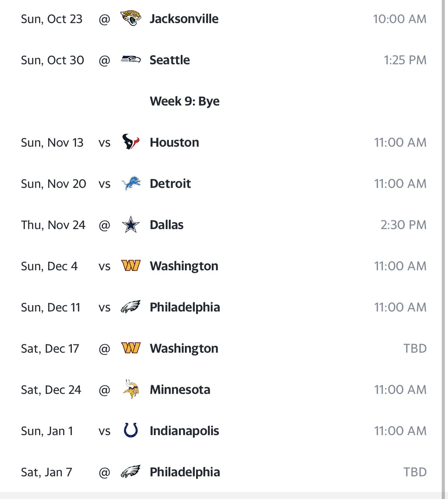Click the vertical scrollbar on right edge
This screenshot has width=448, height=499.
point(443,245)
